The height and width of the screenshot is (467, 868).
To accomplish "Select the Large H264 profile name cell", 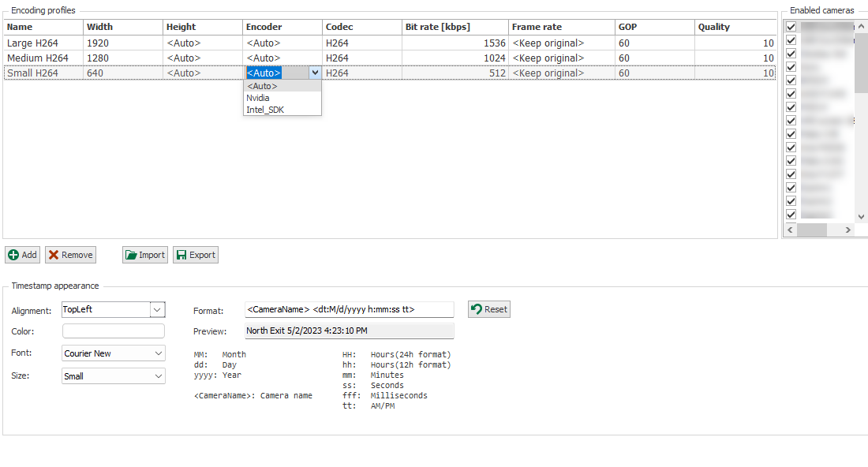I will point(43,43).
